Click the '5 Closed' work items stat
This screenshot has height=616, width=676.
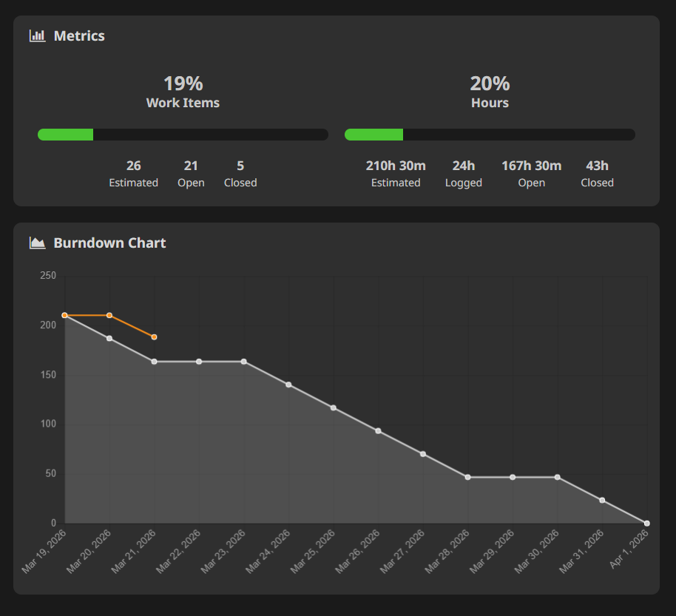pos(240,174)
